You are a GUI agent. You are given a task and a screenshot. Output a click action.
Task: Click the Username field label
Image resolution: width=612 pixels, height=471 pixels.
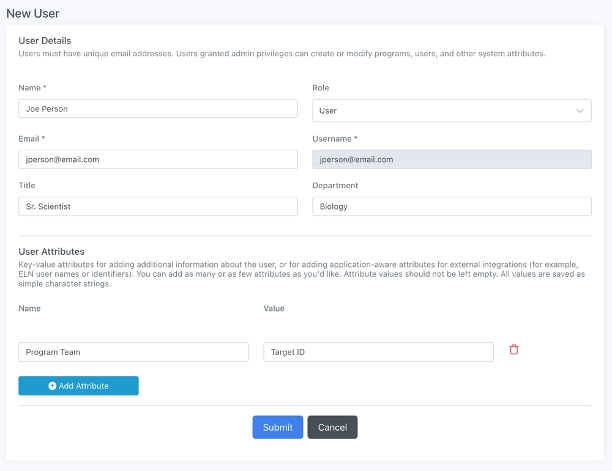click(x=336, y=138)
